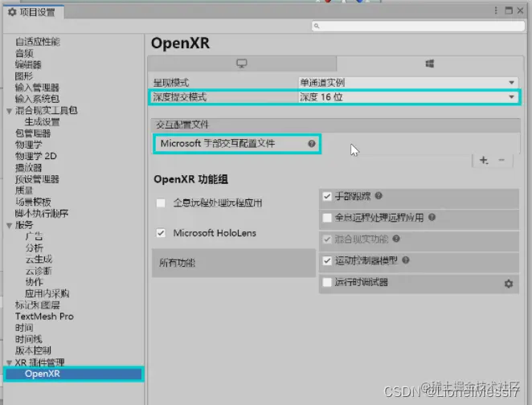The width and height of the screenshot is (532, 405).
Task: Select 云生成 under 服务
Action: 39,259
